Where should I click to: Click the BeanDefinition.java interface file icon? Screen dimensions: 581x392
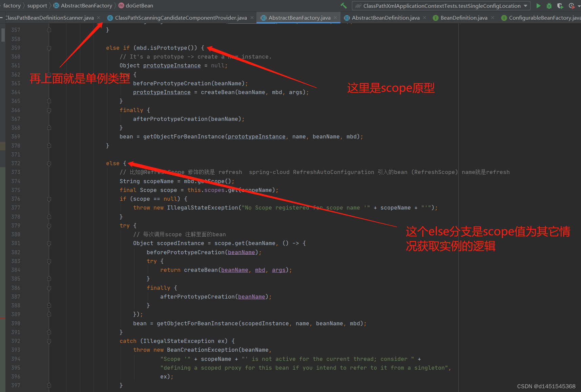(x=436, y=18)
